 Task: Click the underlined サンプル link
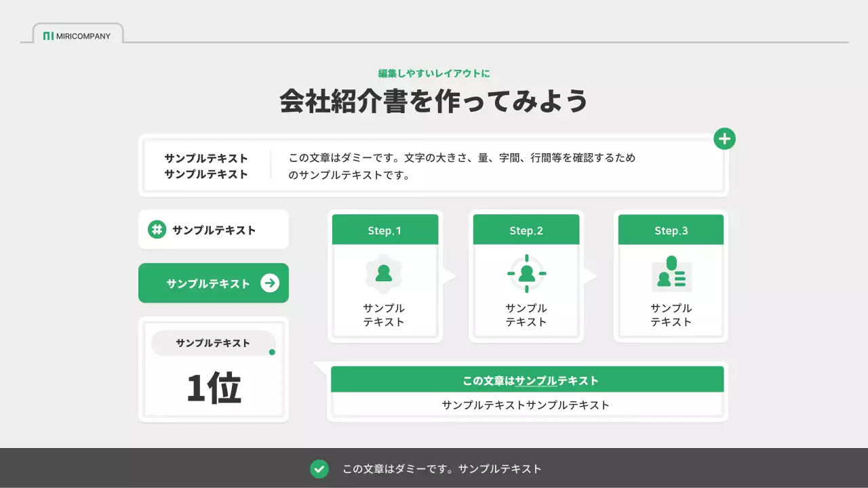(535, 380)
